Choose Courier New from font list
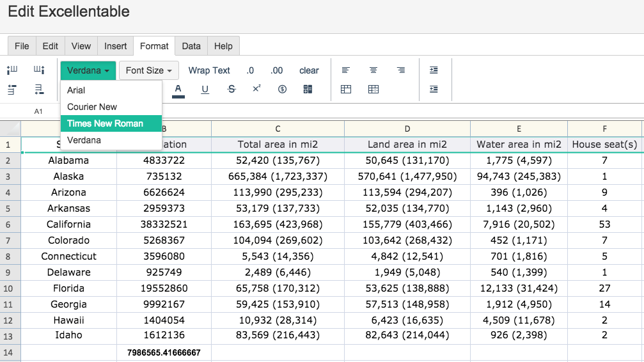644x362 pixels. [x=92, y=107]
